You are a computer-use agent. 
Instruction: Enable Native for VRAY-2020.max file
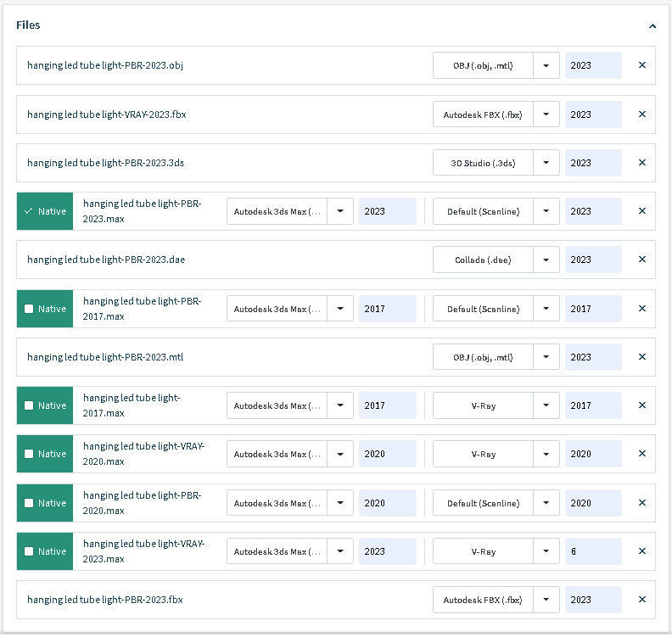(x=29, y=454)
